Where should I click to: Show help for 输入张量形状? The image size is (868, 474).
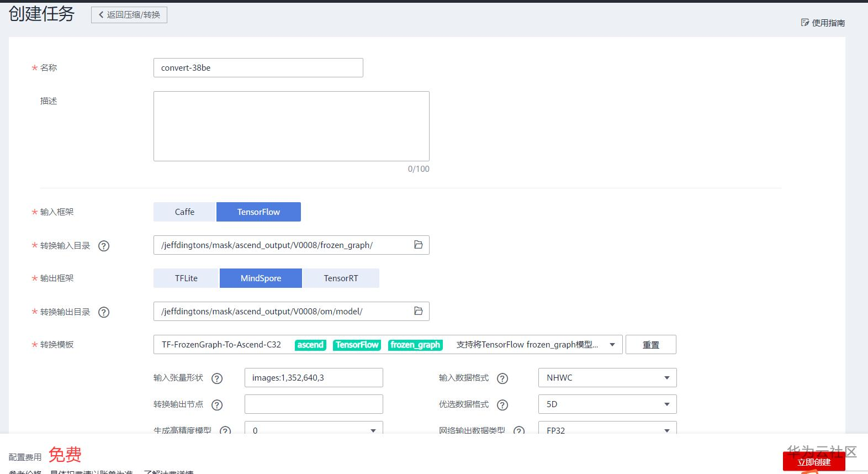click(x=218, y=378)
